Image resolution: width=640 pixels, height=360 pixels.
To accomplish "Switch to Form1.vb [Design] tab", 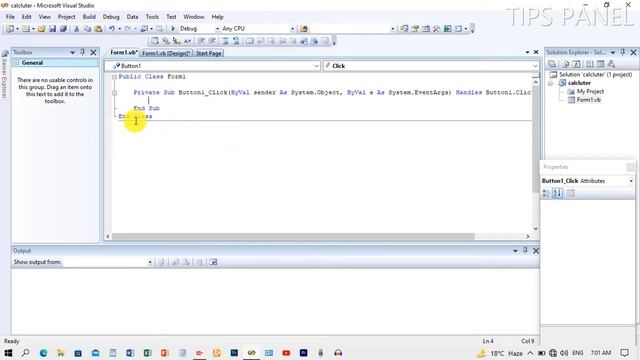I will tap(166, 53).
